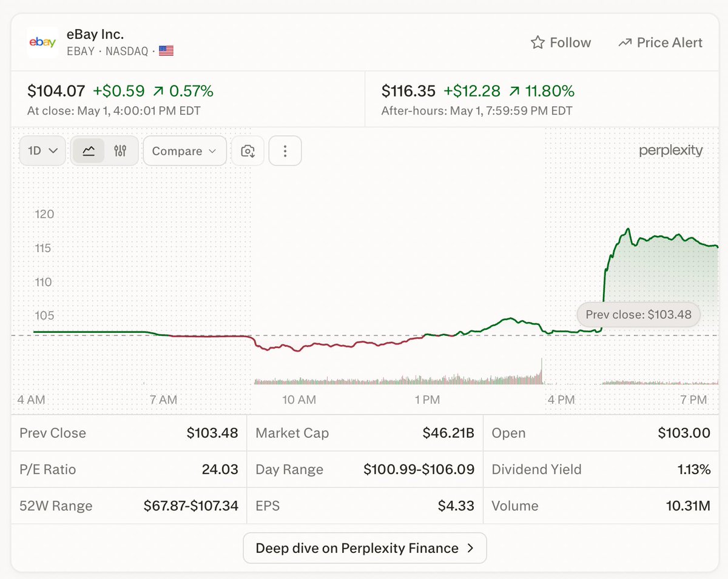This screenshot has width=728, height=579.
Task: Click the $116.35 after-hours price
Action: [x=409, y=92]
